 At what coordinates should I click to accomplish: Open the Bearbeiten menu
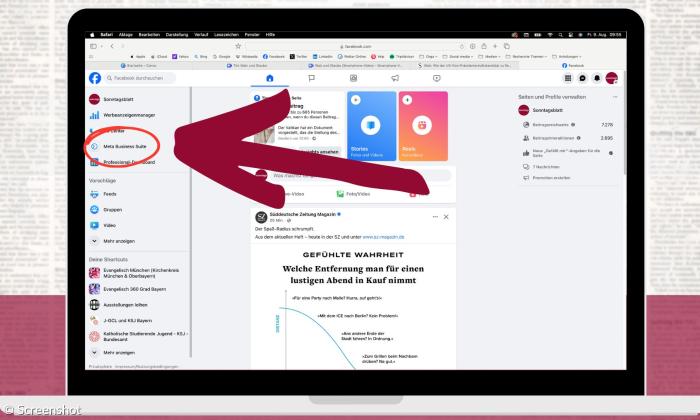(x=149, y=35)
